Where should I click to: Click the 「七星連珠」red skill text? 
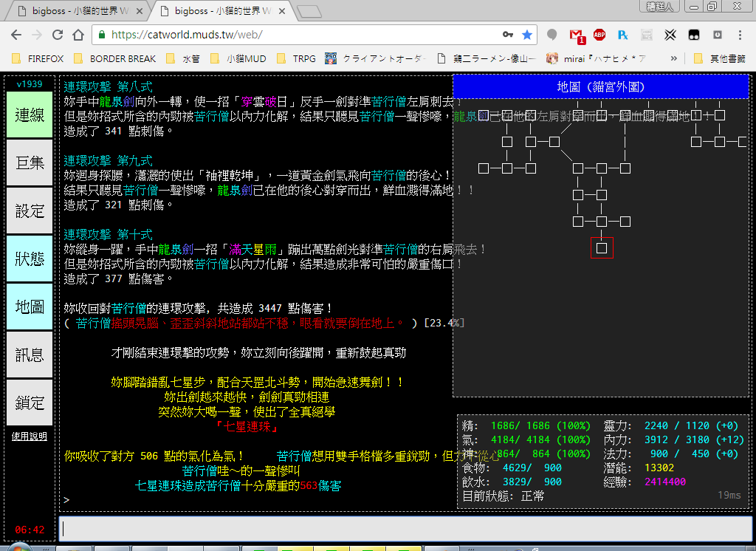(x=247, y=426)
